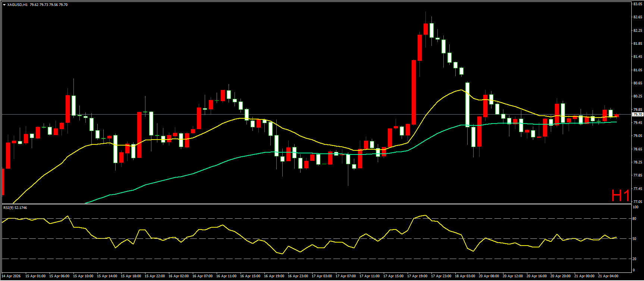Click the large red H1 timeframe label

(x=621, y=196)
